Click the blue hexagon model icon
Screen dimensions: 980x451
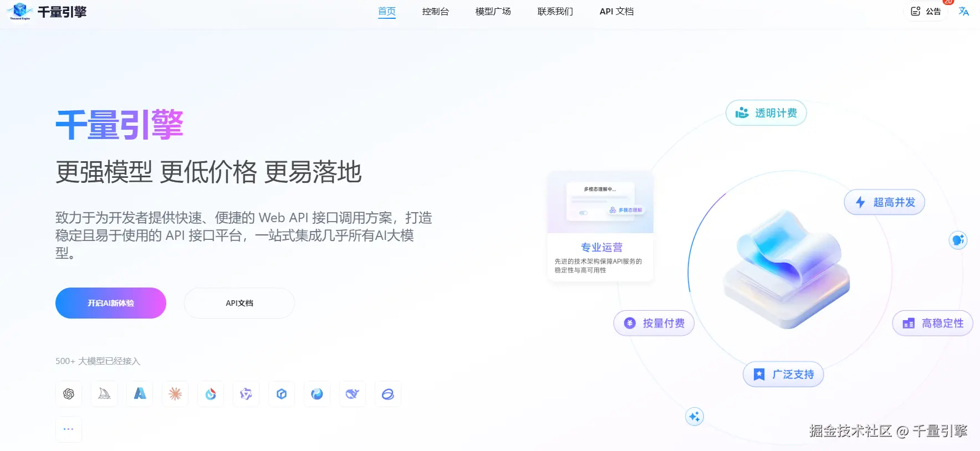pyautogui.click(x=282, y=394)
